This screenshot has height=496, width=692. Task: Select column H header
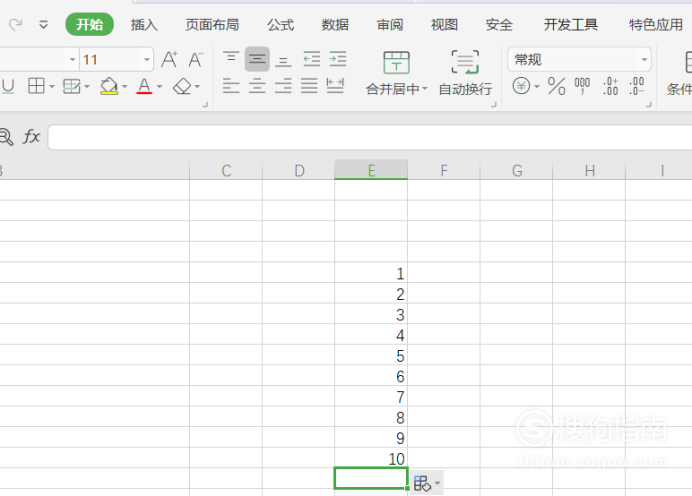point(589,170)
